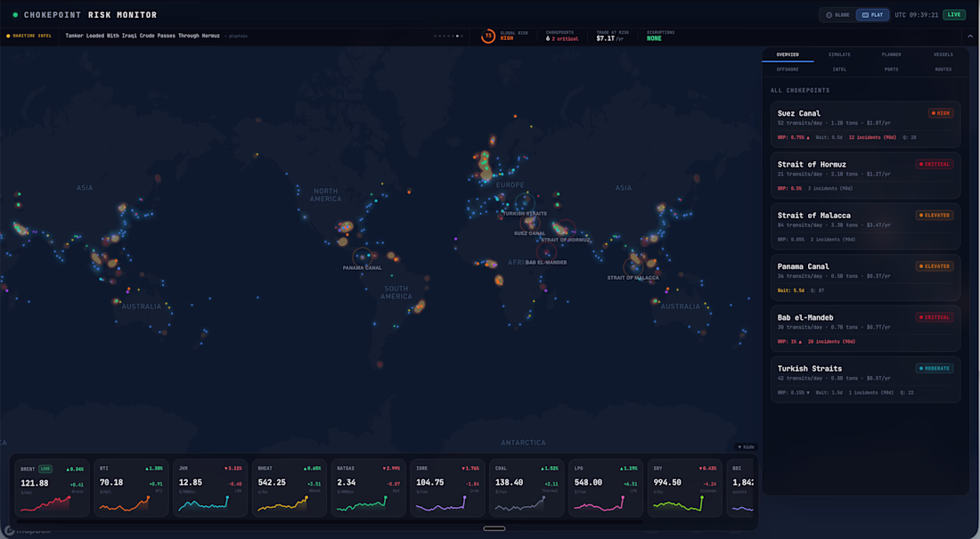This screenshot has height=539, width=980.
Task: Switch map to Flat view
Action: (872, 15)
